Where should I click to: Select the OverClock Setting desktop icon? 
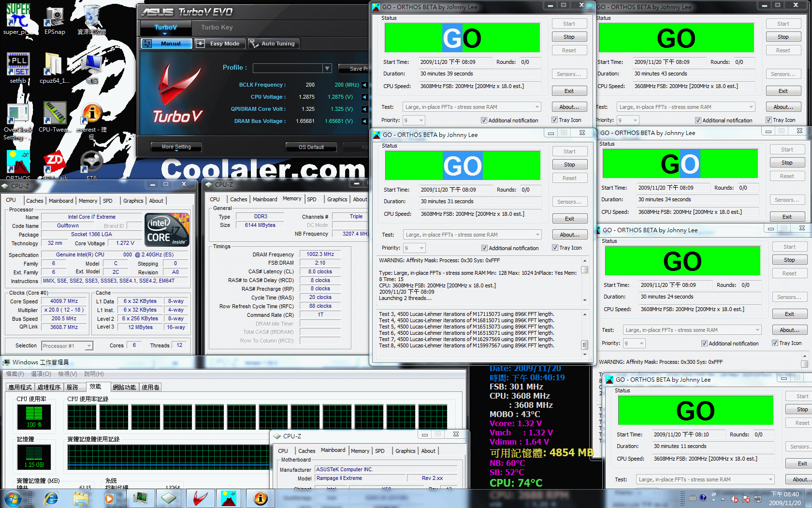coord(18,121)
